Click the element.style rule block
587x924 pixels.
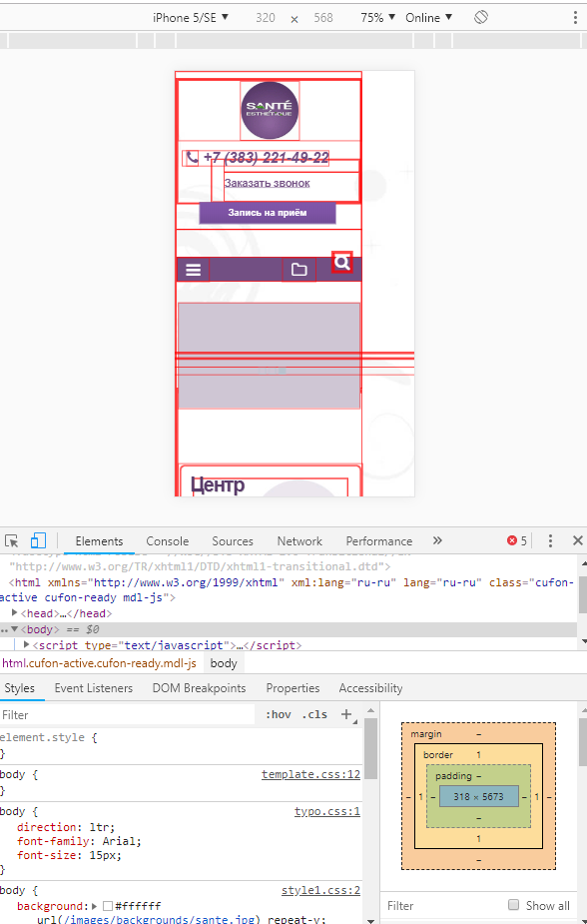(181, 745)
